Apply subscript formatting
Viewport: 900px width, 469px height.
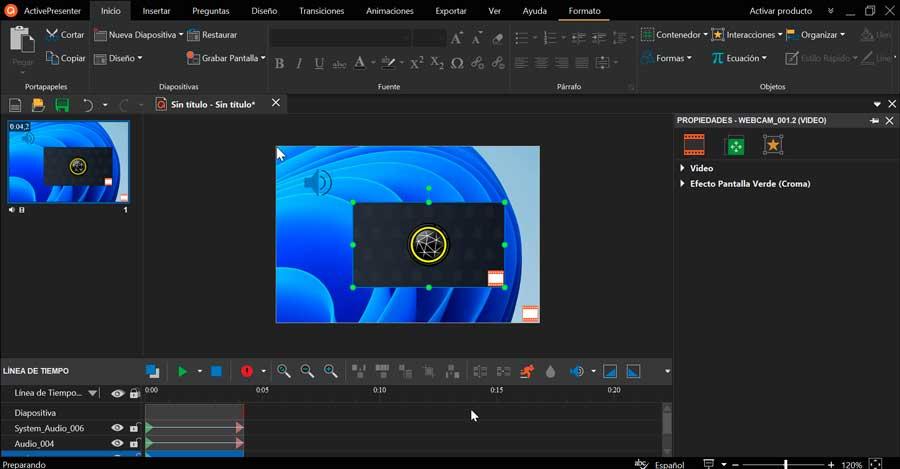tap(437, 63)
